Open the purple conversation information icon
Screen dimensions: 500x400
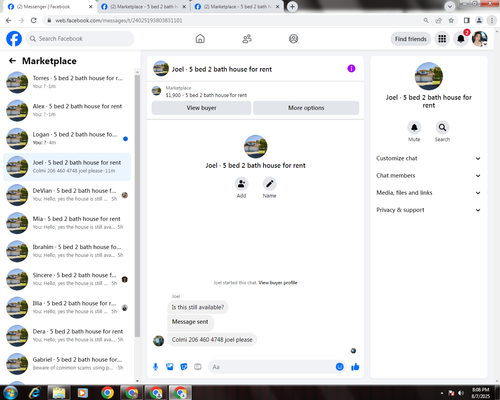coord(351,69)
